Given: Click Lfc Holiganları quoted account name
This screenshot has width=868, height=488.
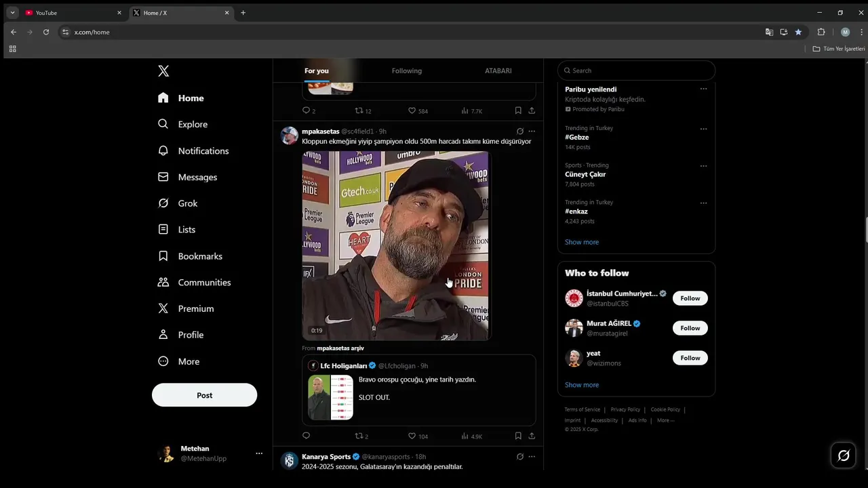Looking at the screenshot, I should (x=343, y=366).
